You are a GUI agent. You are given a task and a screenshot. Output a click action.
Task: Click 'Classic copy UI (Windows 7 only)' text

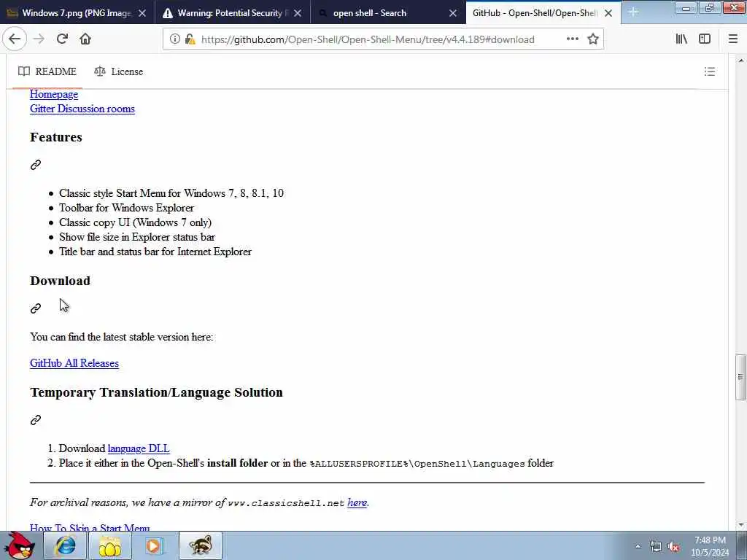coord(135,222)
